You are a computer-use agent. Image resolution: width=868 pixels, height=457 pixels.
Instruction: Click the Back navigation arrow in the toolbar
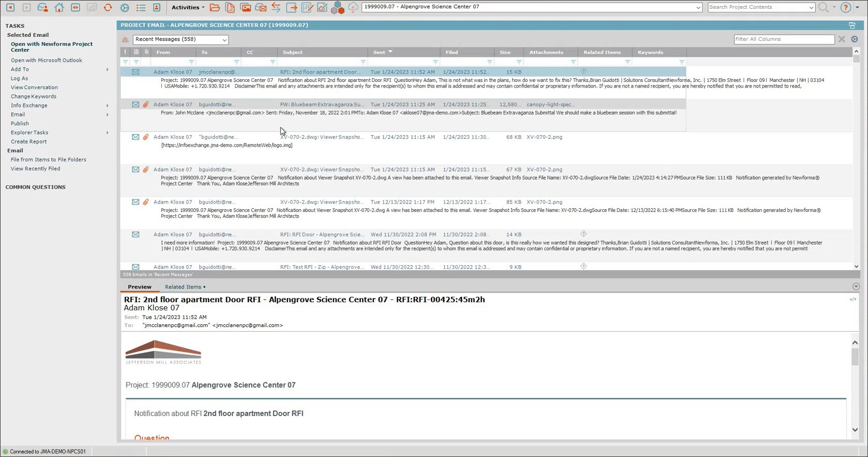pyautogui.click(x=10, y=7)
